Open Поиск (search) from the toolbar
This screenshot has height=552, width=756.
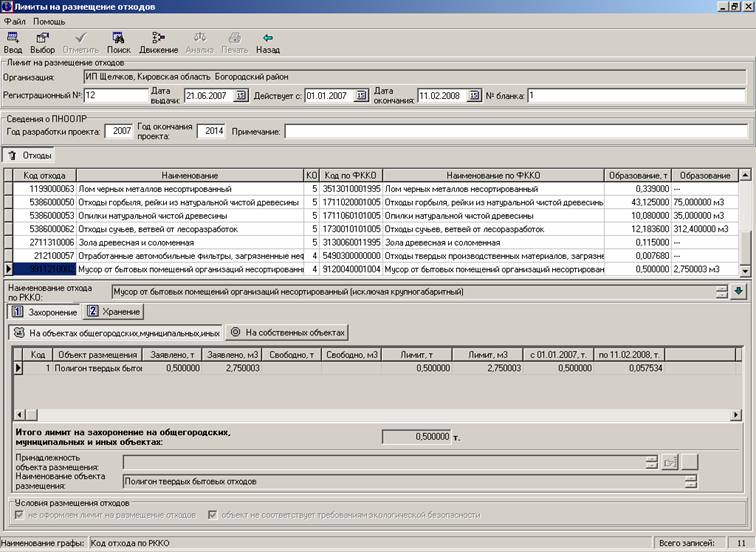pyautogui.click(x=119, y=41)
